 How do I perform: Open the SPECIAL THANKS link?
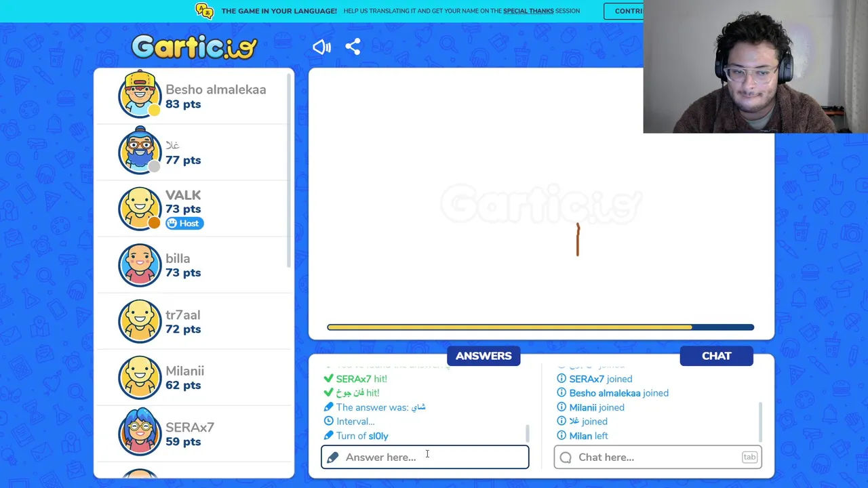pos(528,11)
